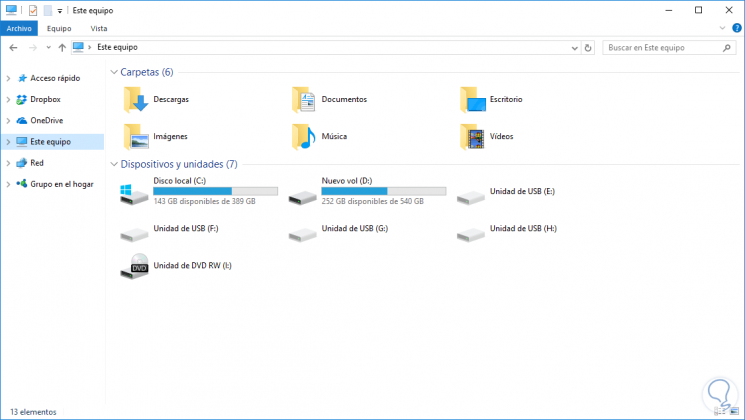Select Red in navigation pane
This screenshot has width=745, height=420.
37,163
